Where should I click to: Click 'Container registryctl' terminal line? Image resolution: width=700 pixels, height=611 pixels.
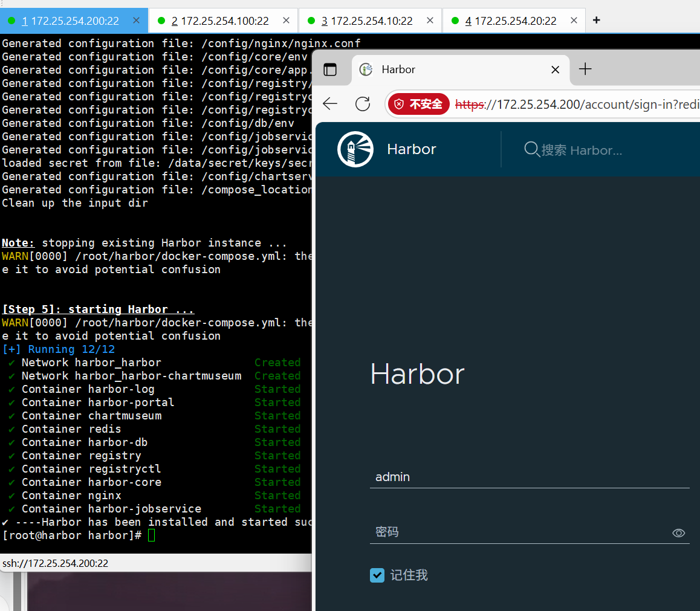click(91, 468)
